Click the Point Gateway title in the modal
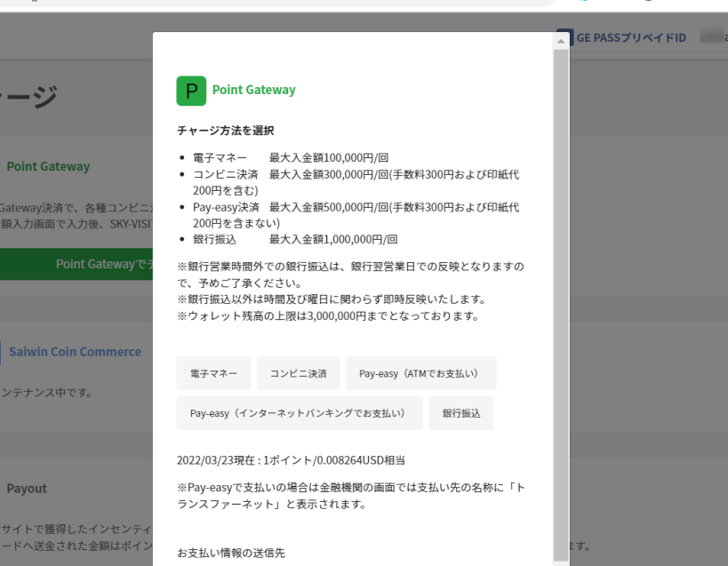The height and width of the screenshot is (566, 728). (x=254, y=90)
